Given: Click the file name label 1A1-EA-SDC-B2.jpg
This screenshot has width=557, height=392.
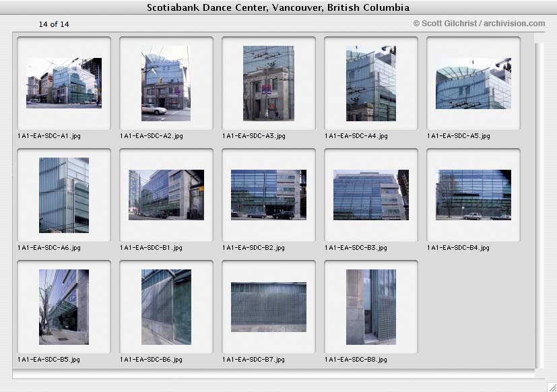Looking at the screenshot, I should [253, 248].
